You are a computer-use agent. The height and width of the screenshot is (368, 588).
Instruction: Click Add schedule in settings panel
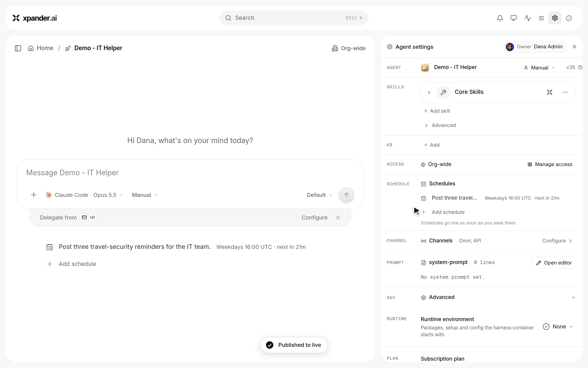(443, 212)
